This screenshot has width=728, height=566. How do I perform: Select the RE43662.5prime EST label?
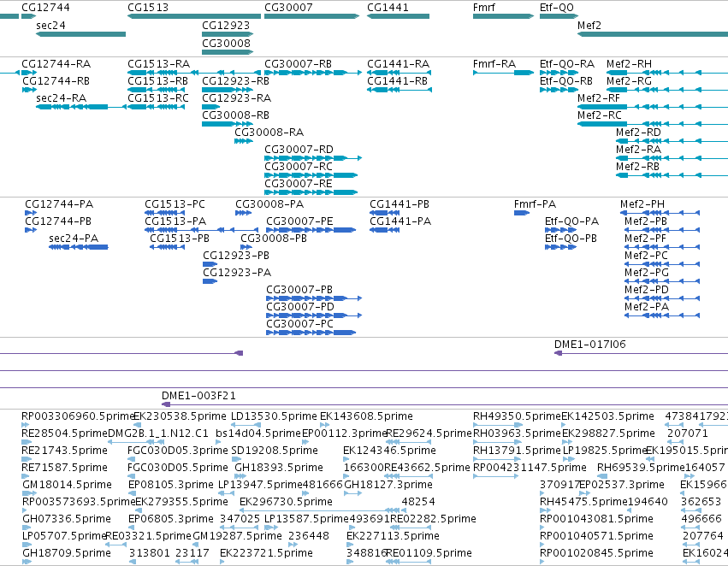(x=427, y=467)
